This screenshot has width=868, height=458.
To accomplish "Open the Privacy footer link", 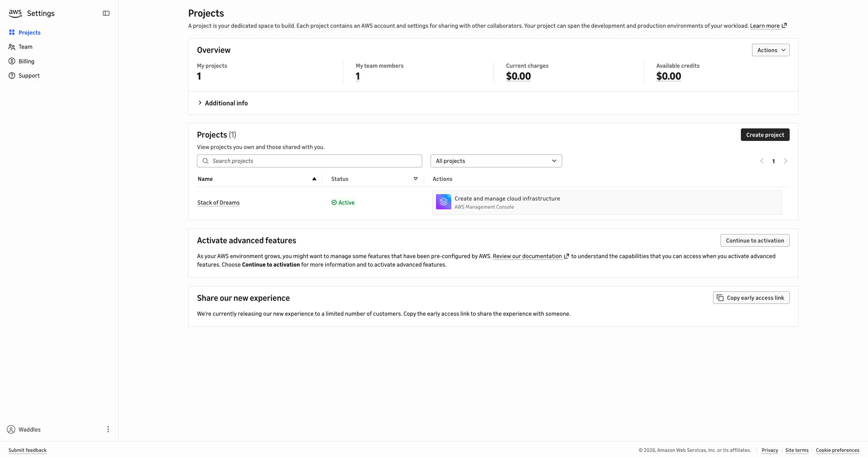I will coord(770,450).
